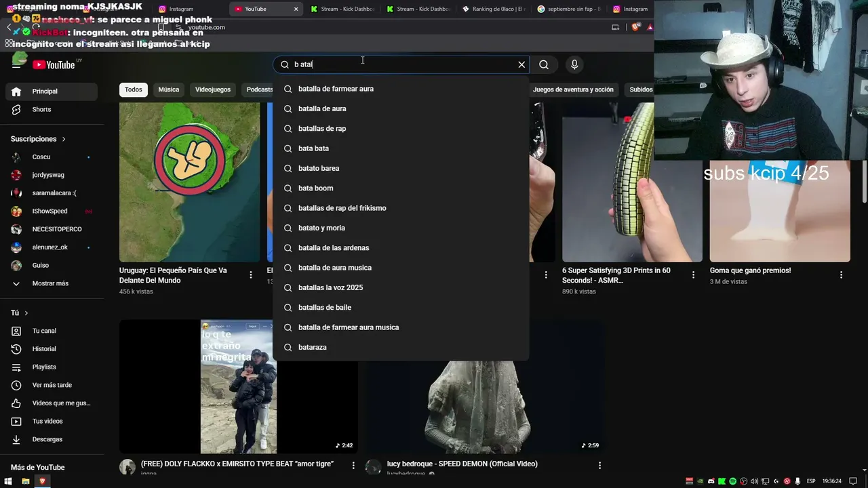Click the Brave shields icon in address bar
868x488 pixels.
pos(635,27)
